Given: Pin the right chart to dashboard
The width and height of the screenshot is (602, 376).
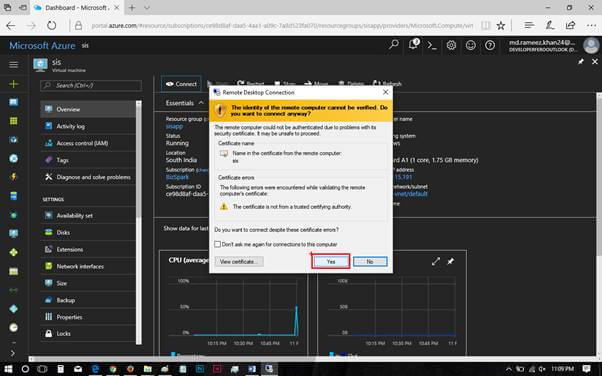Looking at the screenshot, I should click(x=450, y=262).
